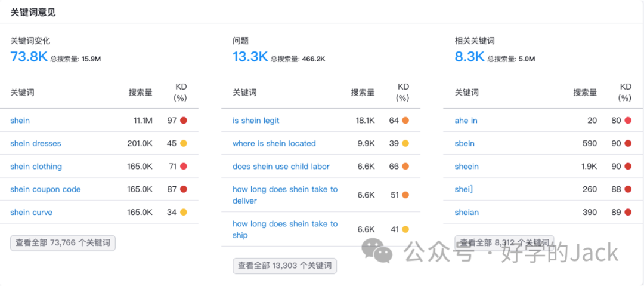The image size is (644, 286).
Task: Click the 18.1K search volume value
Action: [x=365, y=121]
